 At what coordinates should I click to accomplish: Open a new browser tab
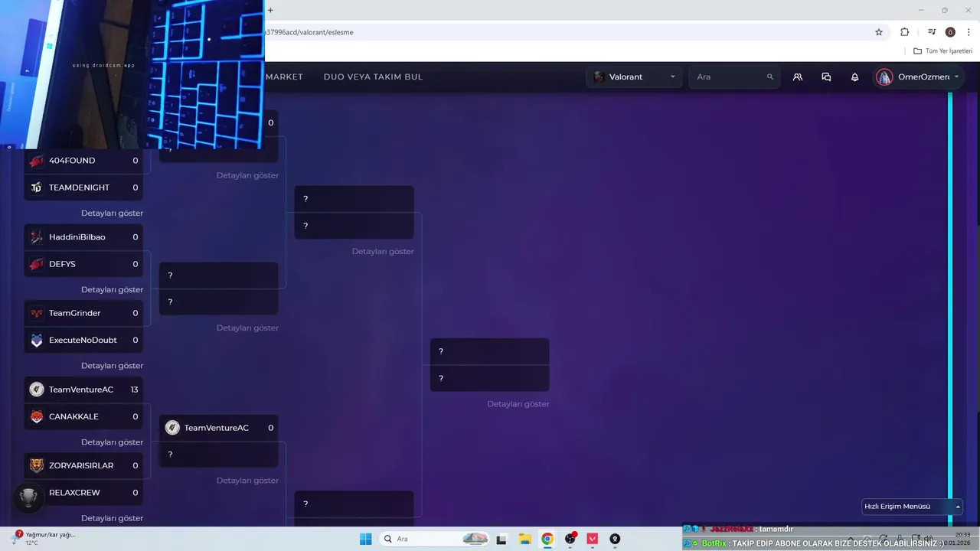(x=270, y=10)
